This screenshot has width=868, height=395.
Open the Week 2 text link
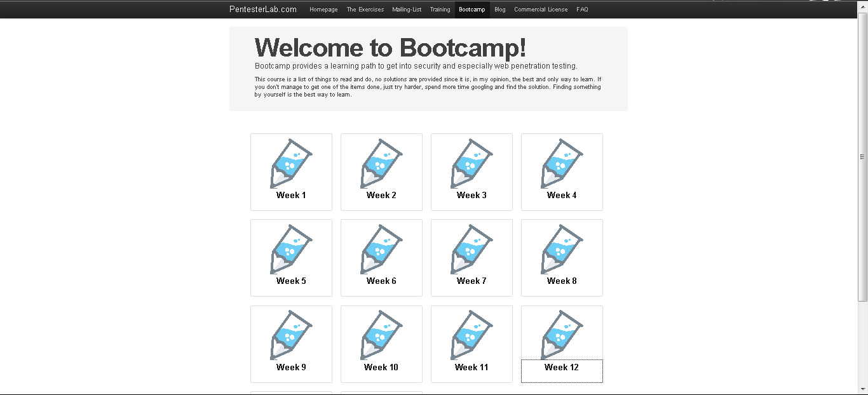point(381,195)
